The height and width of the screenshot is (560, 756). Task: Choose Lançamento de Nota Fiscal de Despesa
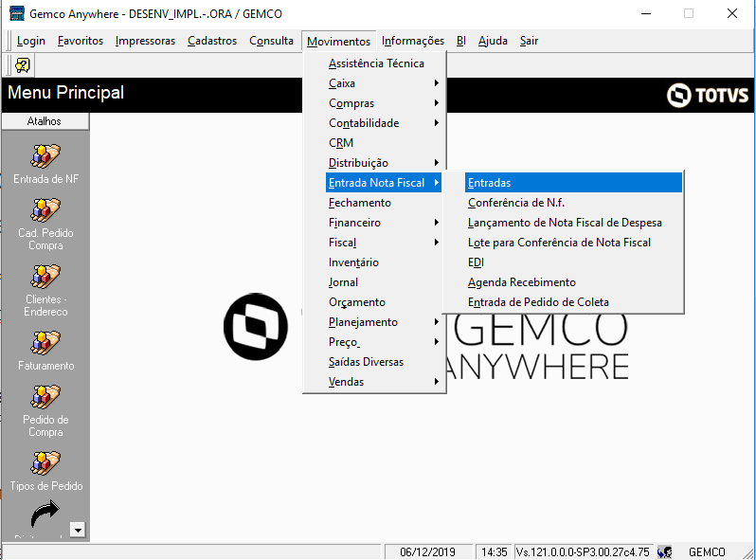point(573,223)
